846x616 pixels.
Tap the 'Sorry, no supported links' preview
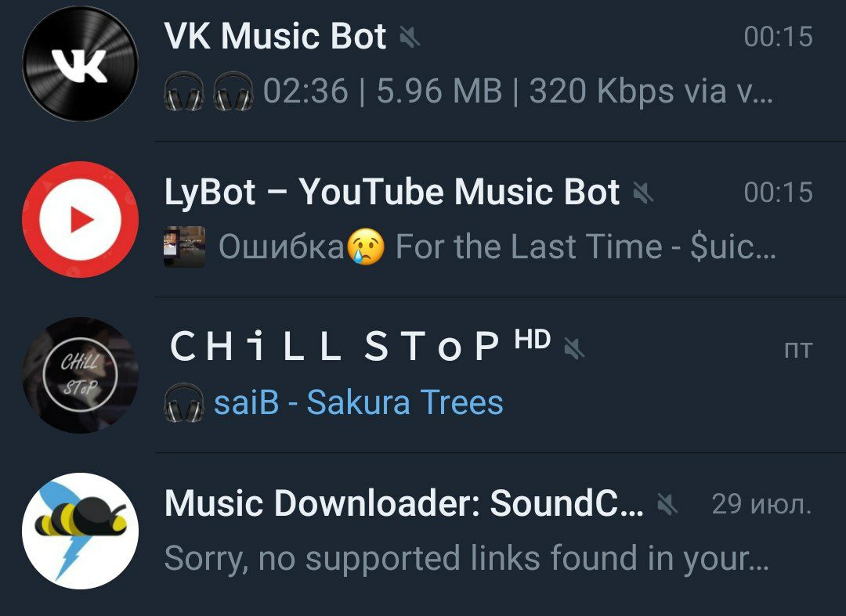[467, 559]
